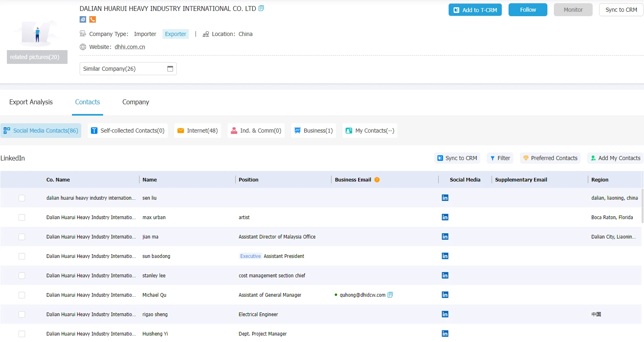Tick the checkbox for max urban row
The image size is (644, 342).
coord(22,217)
